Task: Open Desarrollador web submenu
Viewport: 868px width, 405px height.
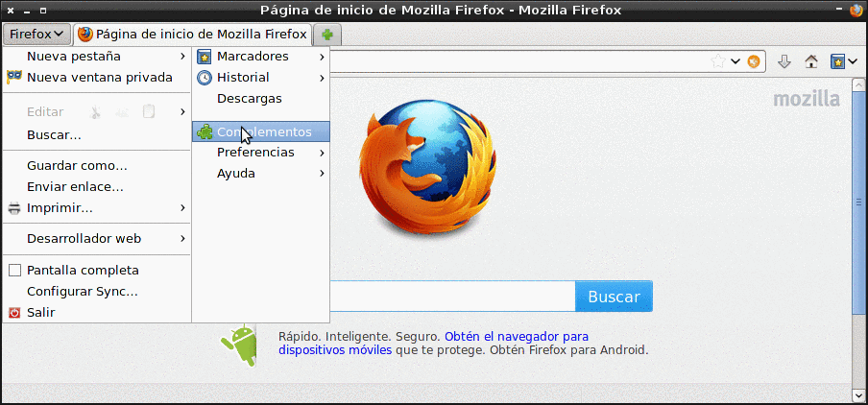Action: tap(97, 238)
